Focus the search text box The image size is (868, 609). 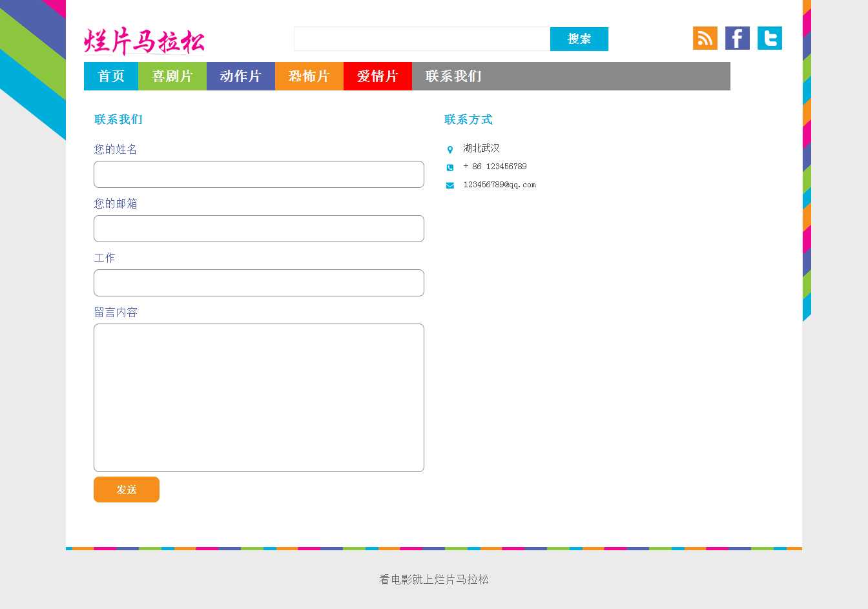(422, 39)
